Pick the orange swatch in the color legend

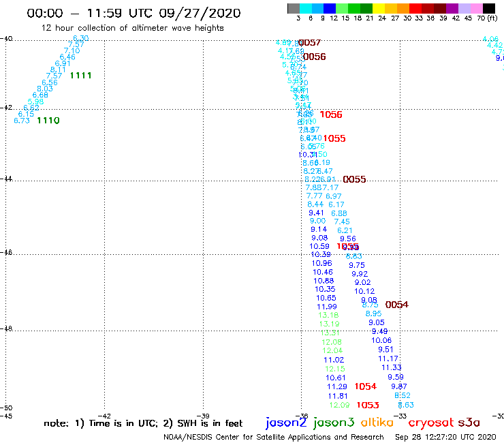pos(403,8)
